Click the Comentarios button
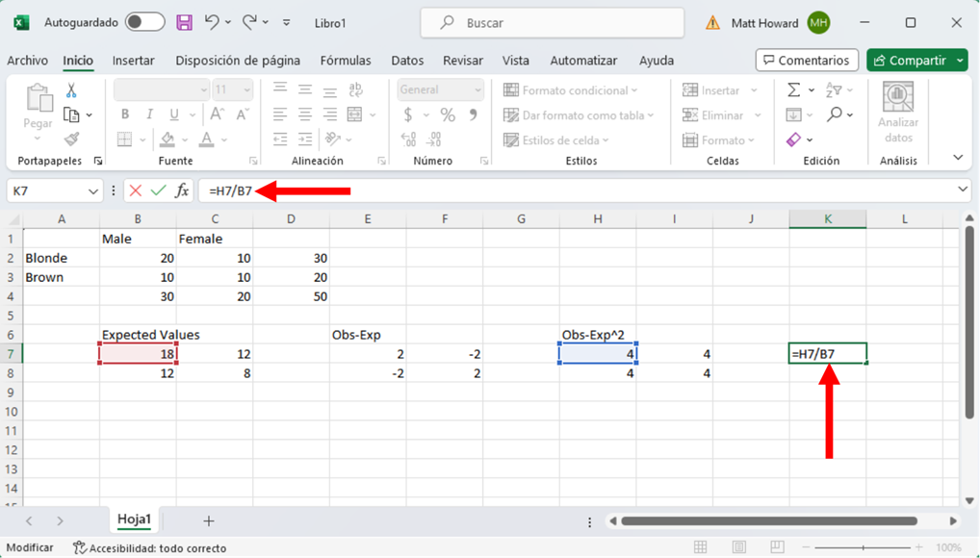 806,61
